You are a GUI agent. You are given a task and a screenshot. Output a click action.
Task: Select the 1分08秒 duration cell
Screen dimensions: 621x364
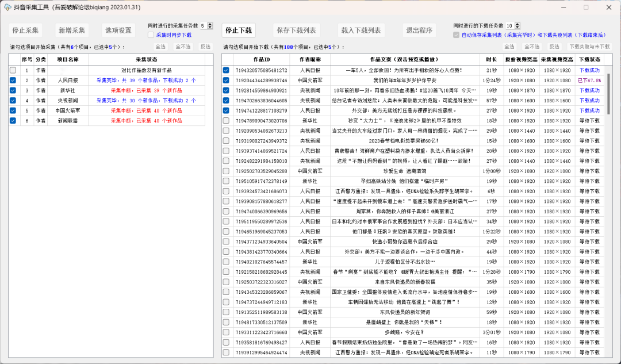pos(492,171)
